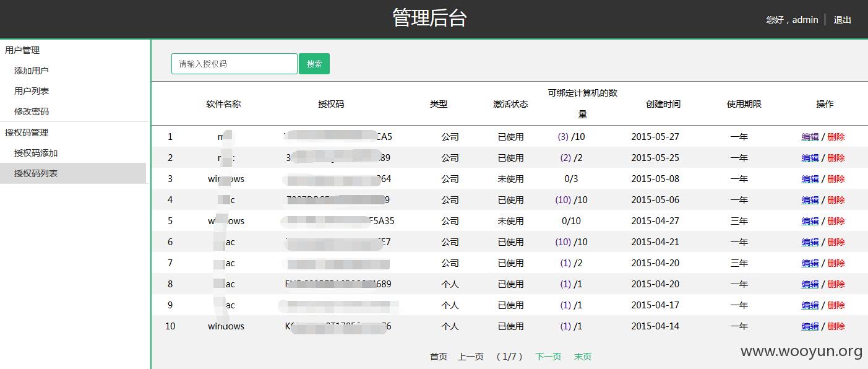Click 编辑 in row 8
Image resolution: width=868 pixels, height=369 pixels.
(810, 284)
